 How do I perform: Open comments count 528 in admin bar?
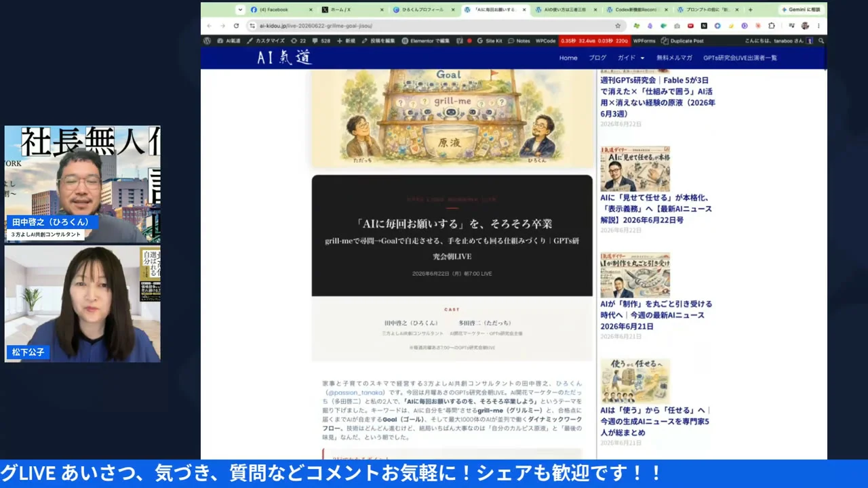point(321,41)
